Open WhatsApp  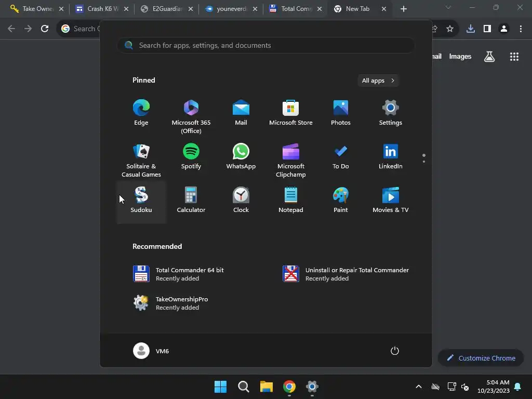(x=241, y=156)
